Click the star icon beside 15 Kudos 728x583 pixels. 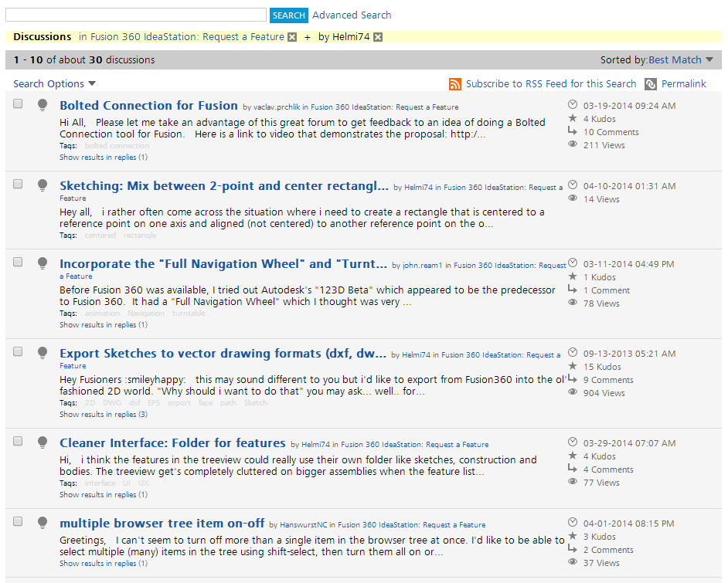(x=573, y=366)
